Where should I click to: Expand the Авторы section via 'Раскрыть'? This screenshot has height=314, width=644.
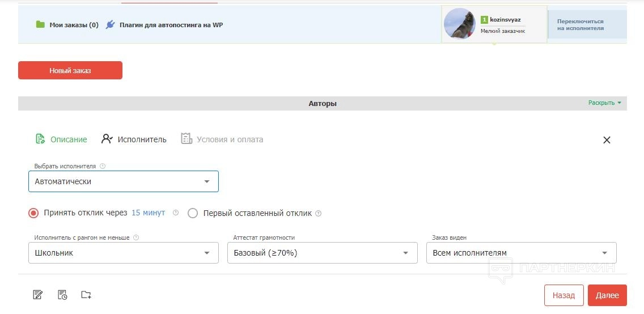[604, 103]
